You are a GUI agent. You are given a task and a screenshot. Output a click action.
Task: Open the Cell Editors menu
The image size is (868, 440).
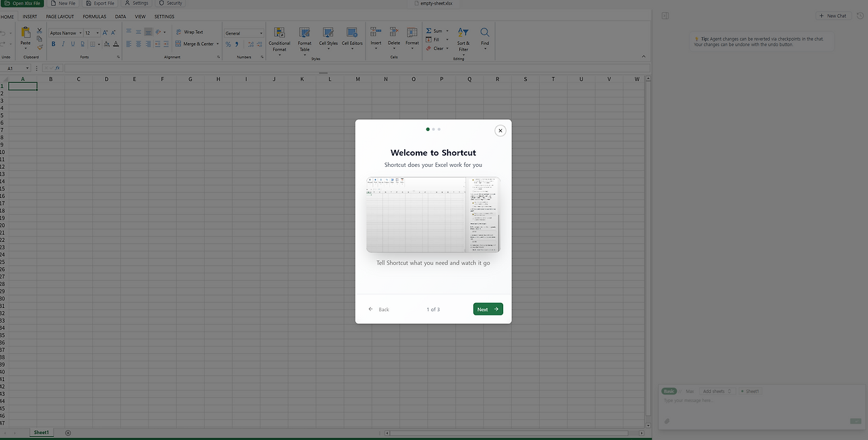(x=352, y=39)
